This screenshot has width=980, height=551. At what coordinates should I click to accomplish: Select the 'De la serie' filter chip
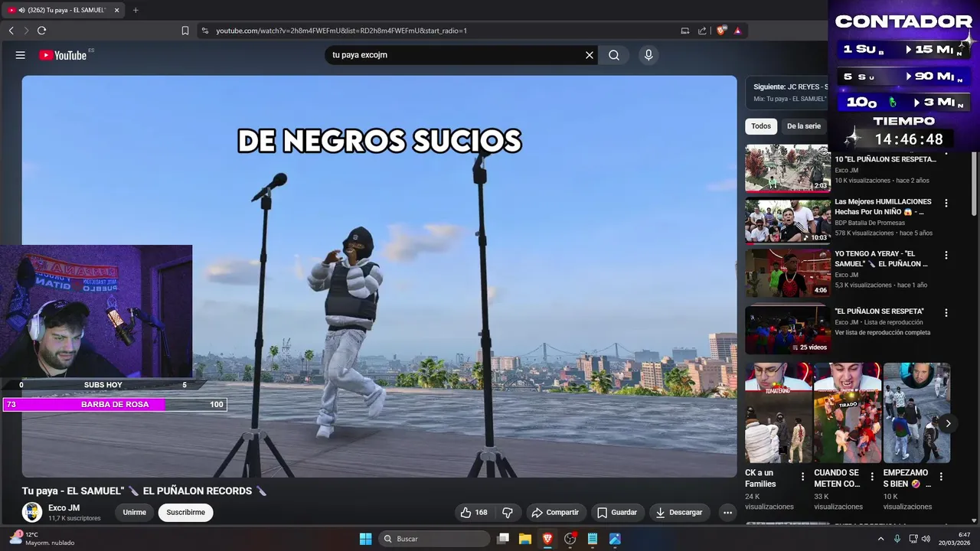click(803, 126)
